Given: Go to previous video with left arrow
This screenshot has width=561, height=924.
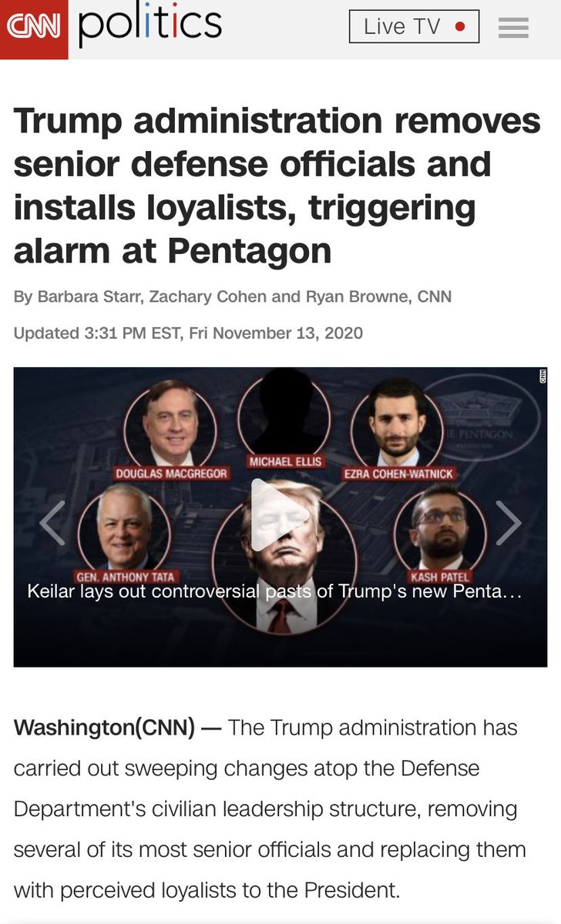Looking at the screenshot, I should pos(52,524).
